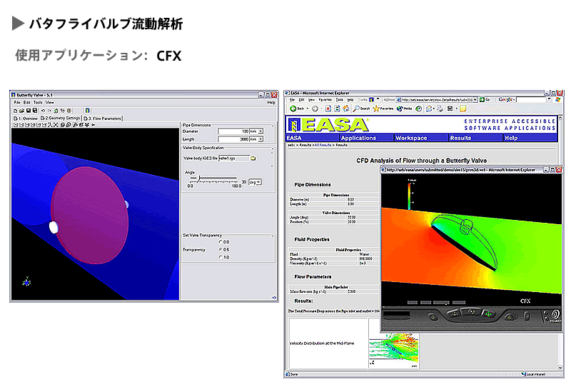Click EASA logo icon in Butterfly Valve toolbar
Screen dimensions: 571x392
87,111
